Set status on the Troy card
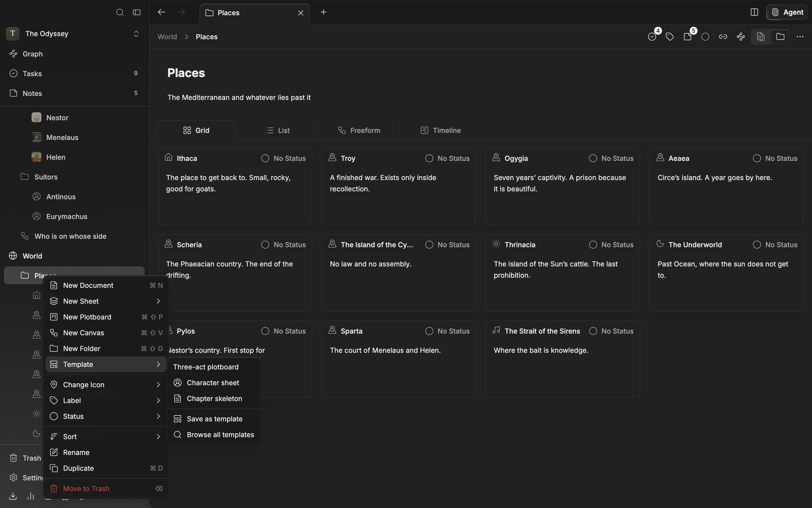 coord(447,158)
